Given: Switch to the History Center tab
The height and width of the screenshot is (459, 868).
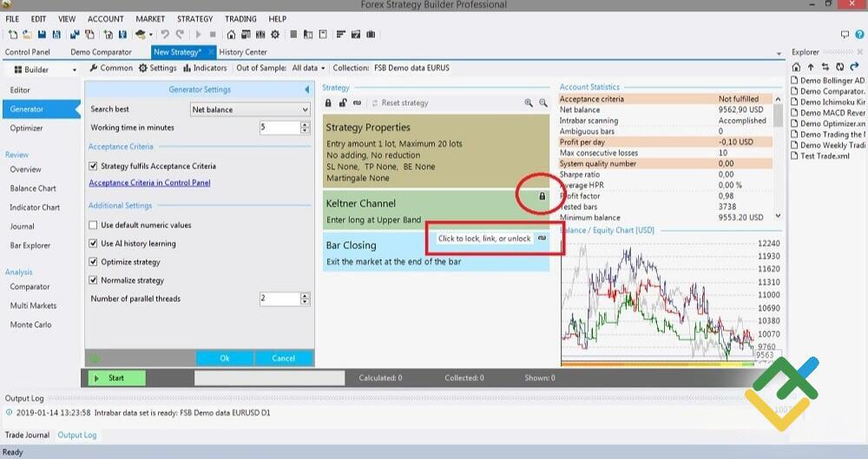Looking at the screenshot, I should (x=243, y=52).
